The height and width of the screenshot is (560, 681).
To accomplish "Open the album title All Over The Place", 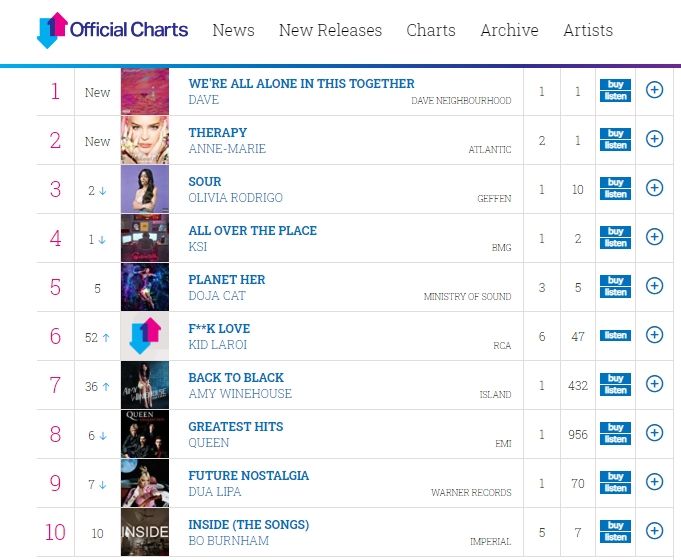I will (252, 231).
